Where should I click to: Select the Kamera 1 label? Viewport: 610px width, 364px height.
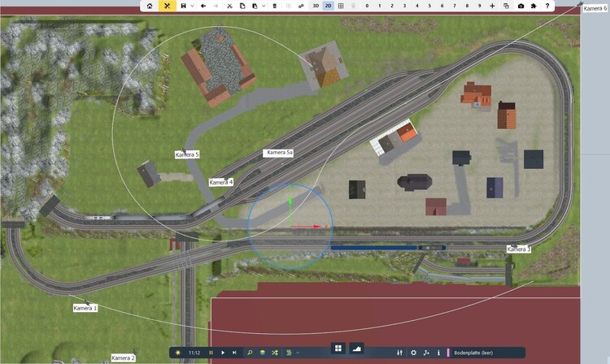click(85, 308)
